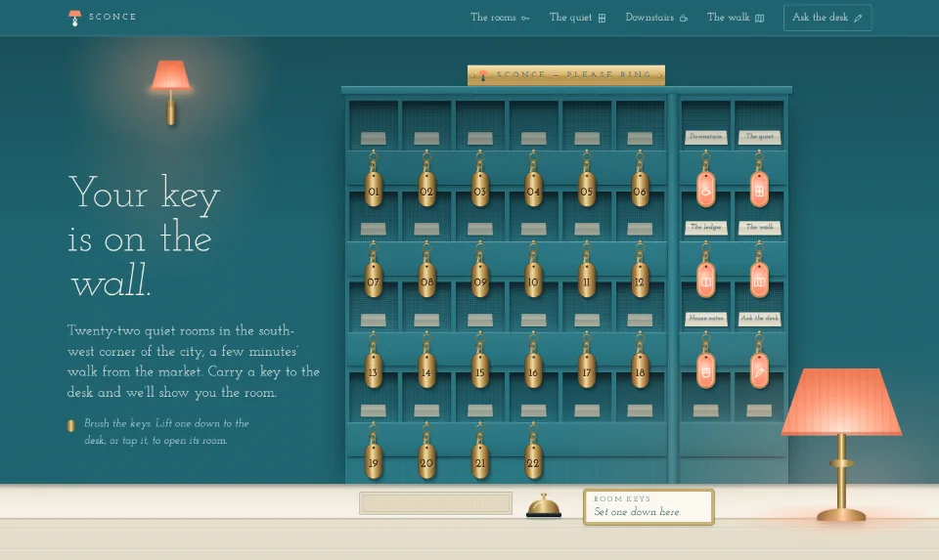Tap brass room key 02
This screenshot has height=560, width=939.
pyautogui.click(x=426, y=191)
